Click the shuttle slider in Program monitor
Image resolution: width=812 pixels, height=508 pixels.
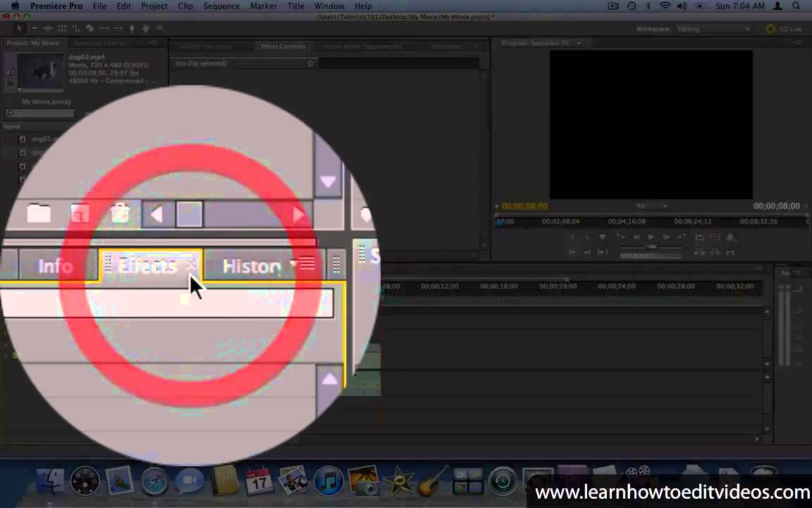pyautogui.click(x=651, y=247)
